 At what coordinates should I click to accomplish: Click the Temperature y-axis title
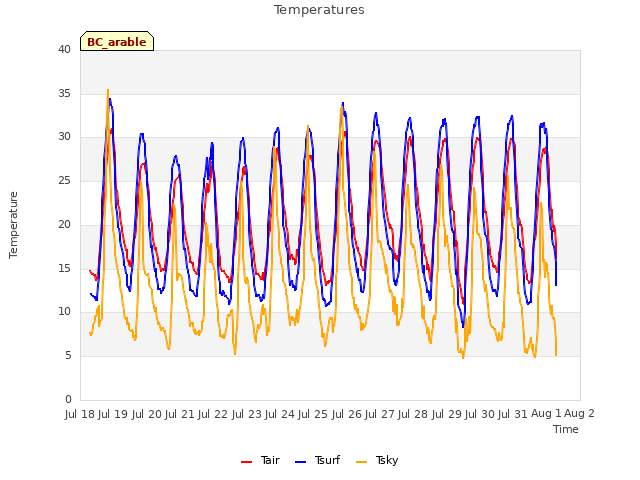pos(13,225)
